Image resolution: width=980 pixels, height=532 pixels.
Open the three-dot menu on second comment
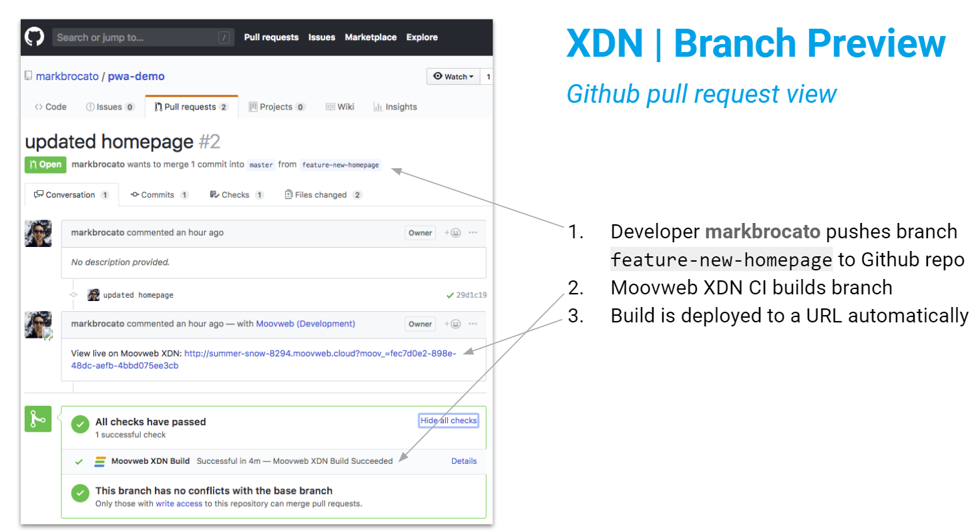coord(473,324)
